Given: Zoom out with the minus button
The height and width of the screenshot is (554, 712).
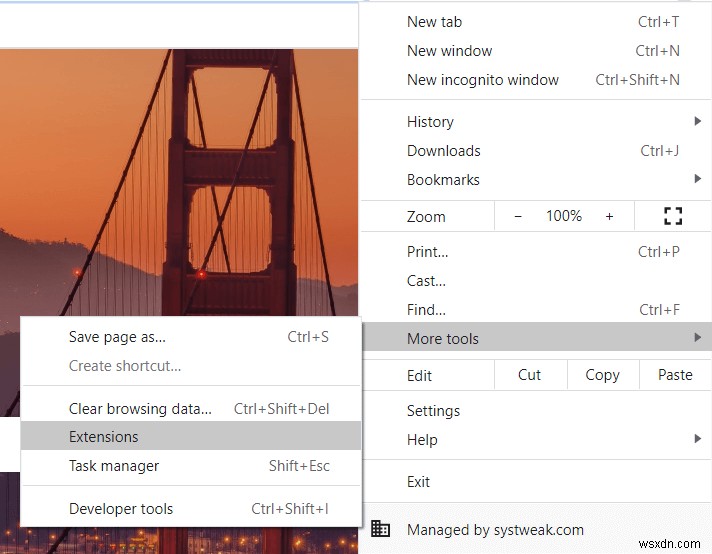Looking at the screenshot, I should tap(517, 216).
